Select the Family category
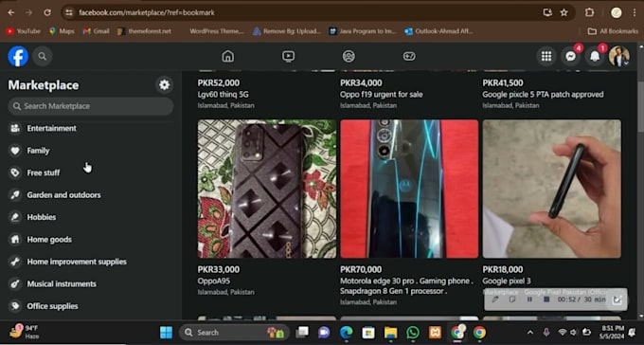Viewport: 644px width, 345px height. 91,151
